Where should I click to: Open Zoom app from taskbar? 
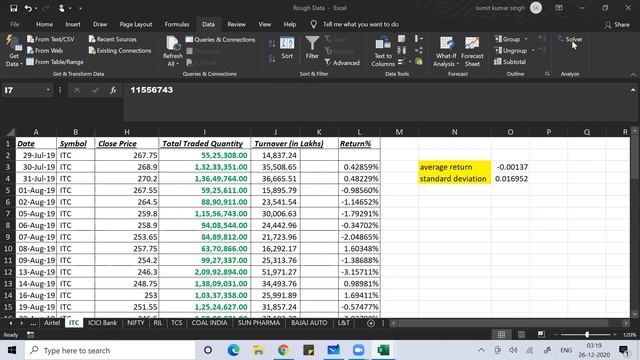358,350
